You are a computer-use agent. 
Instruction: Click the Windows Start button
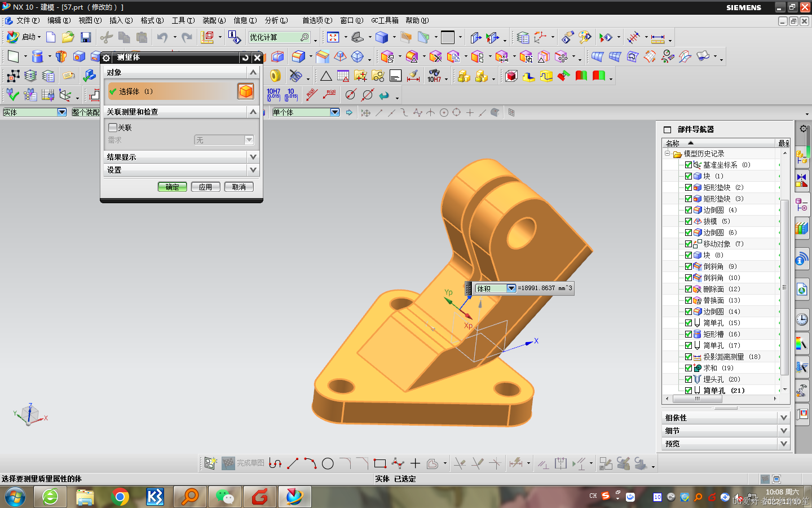tap(15, 497)
